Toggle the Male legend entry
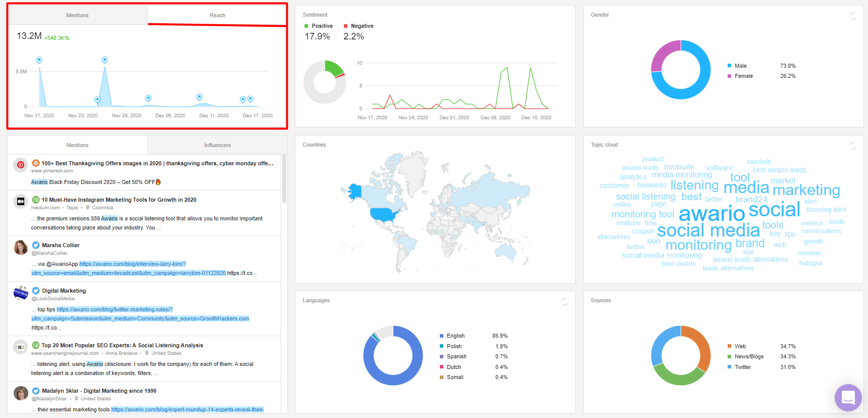Image resolution: width=868 pixels, height=418 pixels. point(737,66)
